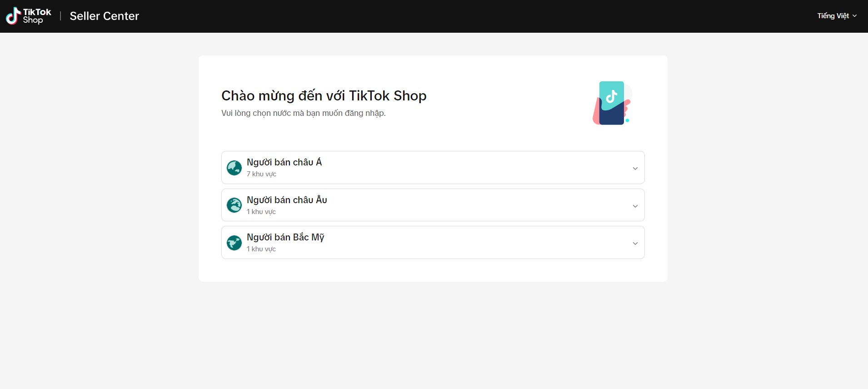868x389 pixels.
Task: Select the Người bán Bắc Mỹ label
Action: [285, 237]
